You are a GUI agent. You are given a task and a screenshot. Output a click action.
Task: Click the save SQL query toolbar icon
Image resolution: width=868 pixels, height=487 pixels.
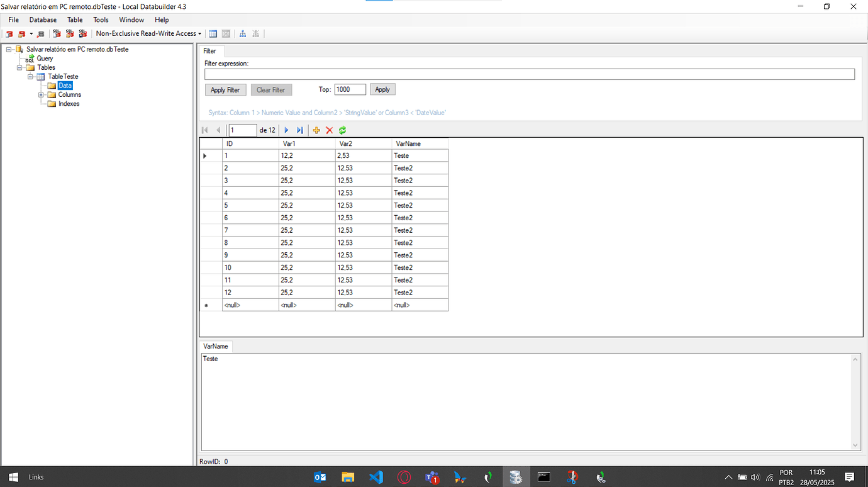click(82, 34)
